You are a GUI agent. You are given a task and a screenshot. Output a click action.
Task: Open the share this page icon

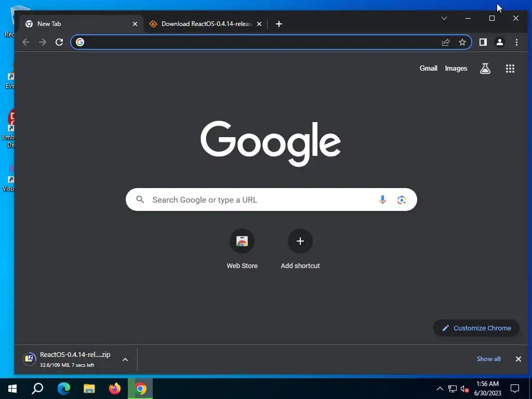point(445,42)
